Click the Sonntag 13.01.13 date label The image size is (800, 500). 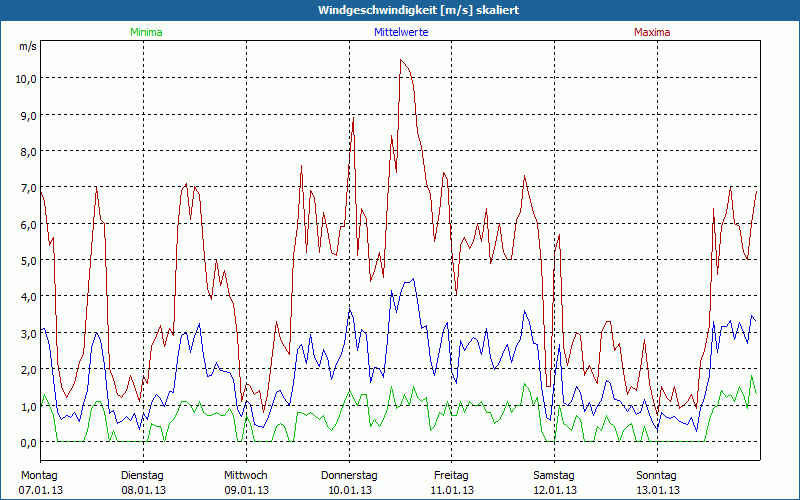click(x=657, y=483)
